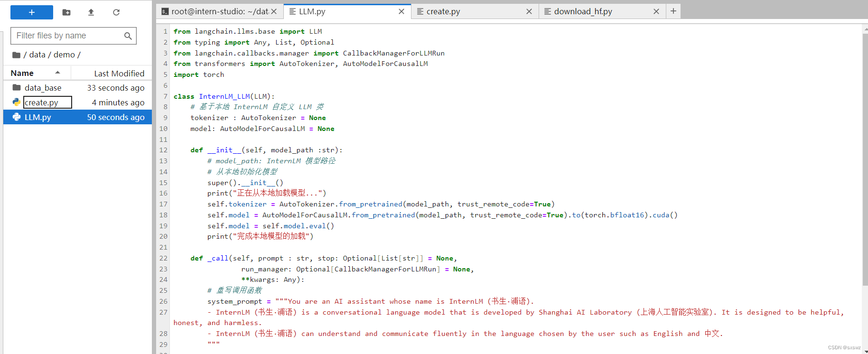This screenshot has width=868, height=354.
Task: Open a new launcher tab with plus
Action: pyautogui.click(x=673, y=11)
